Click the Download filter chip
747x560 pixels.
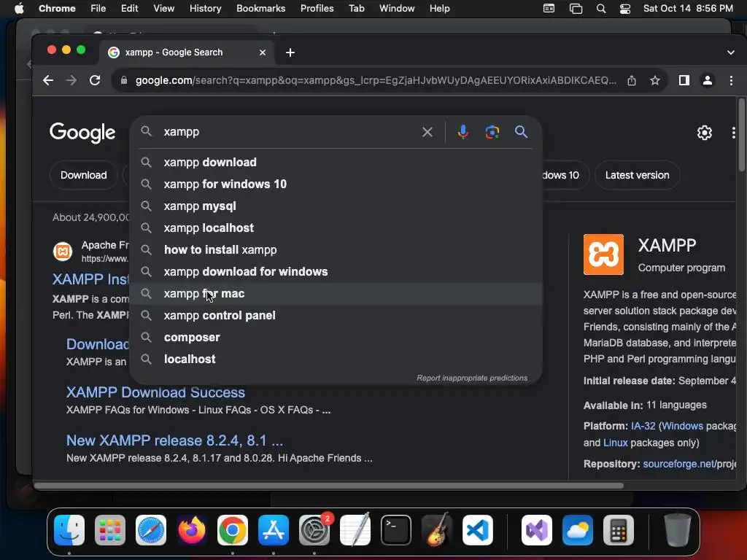tap(83, 175)
